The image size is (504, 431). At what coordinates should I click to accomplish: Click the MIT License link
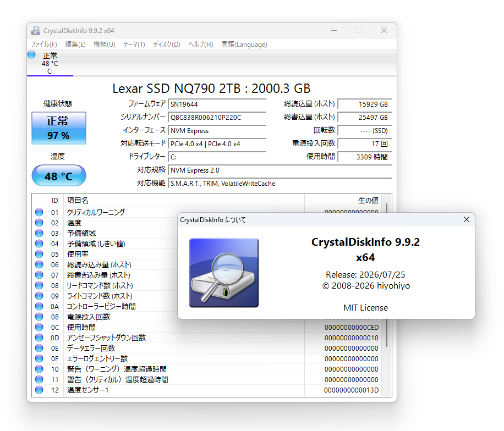click(366, 308)
